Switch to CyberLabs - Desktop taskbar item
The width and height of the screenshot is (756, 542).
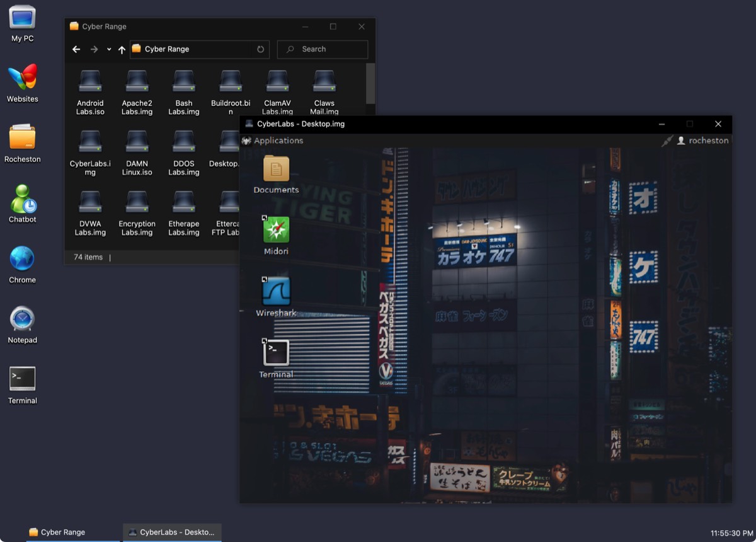tap(172, 533)
